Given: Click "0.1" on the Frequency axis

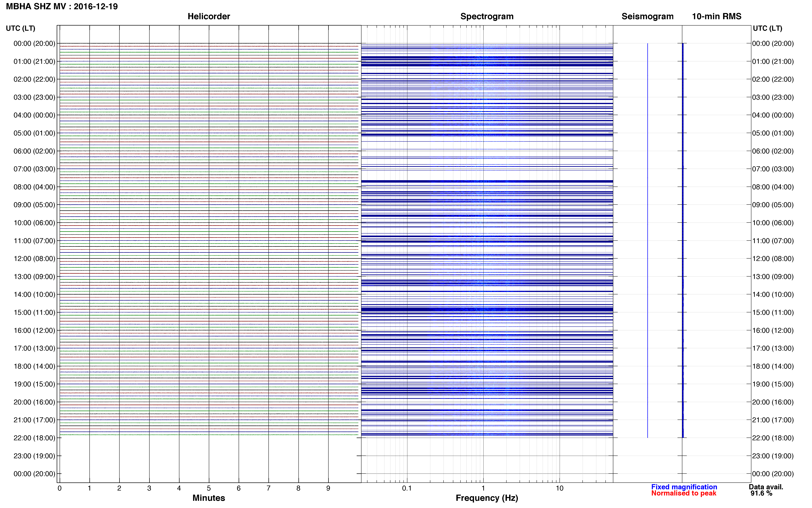Looking at the screenshot, I should pyautogui.click(x=407, y=488).
